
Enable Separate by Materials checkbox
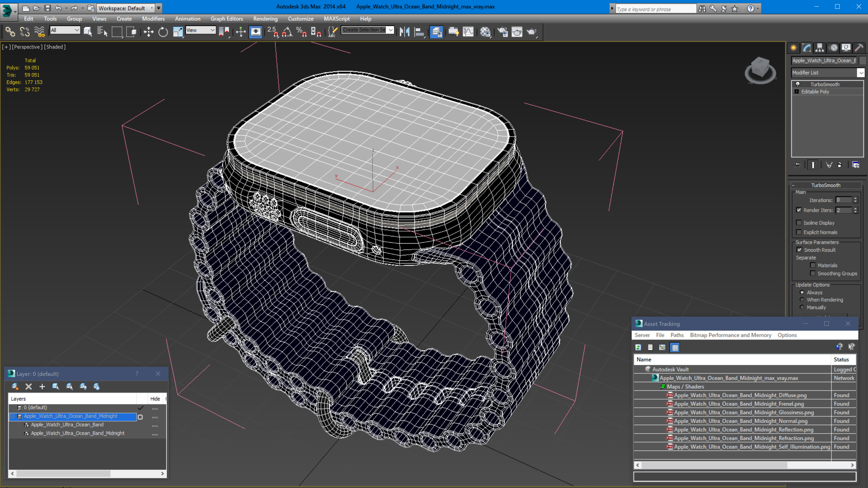pos(813,265)
